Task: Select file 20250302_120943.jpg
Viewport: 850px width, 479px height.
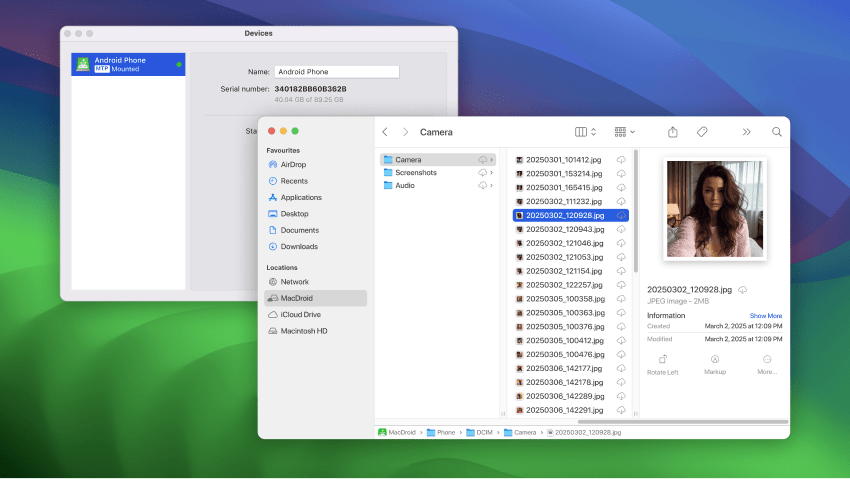Action: tap(570, 229)
